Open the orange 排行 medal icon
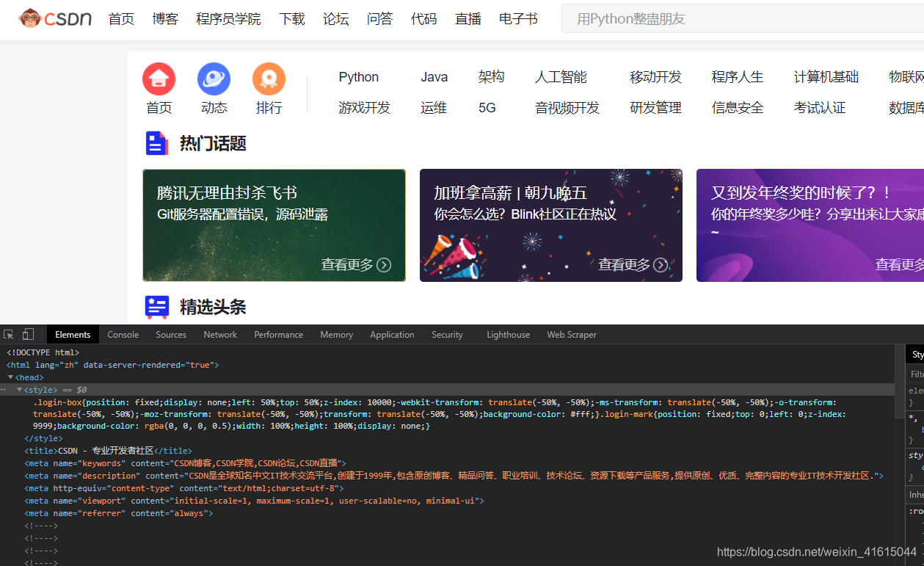The height and width of the screenshot is (566, 924). tap(269, 79)
